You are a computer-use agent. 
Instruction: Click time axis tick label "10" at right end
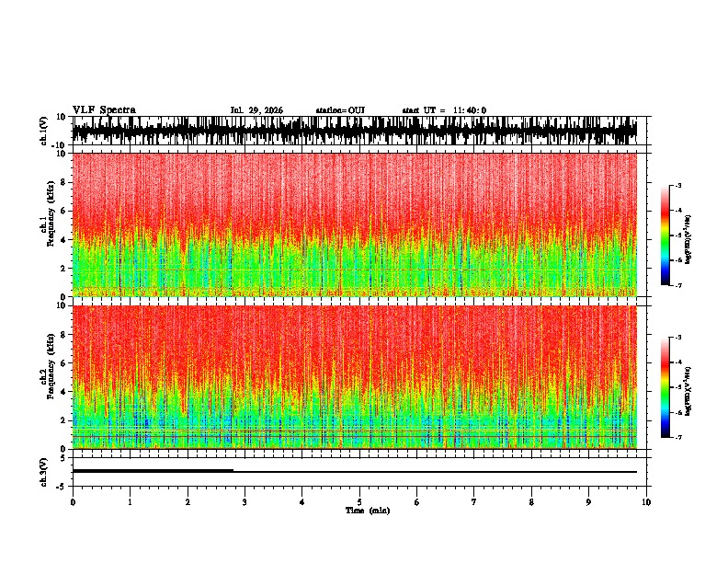coord(646,502)
